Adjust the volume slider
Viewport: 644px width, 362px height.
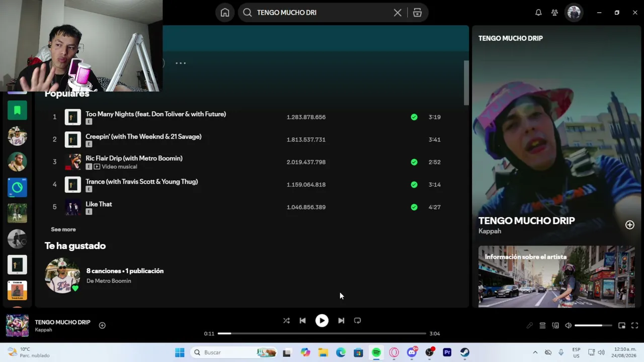click(x=594, y=325)
